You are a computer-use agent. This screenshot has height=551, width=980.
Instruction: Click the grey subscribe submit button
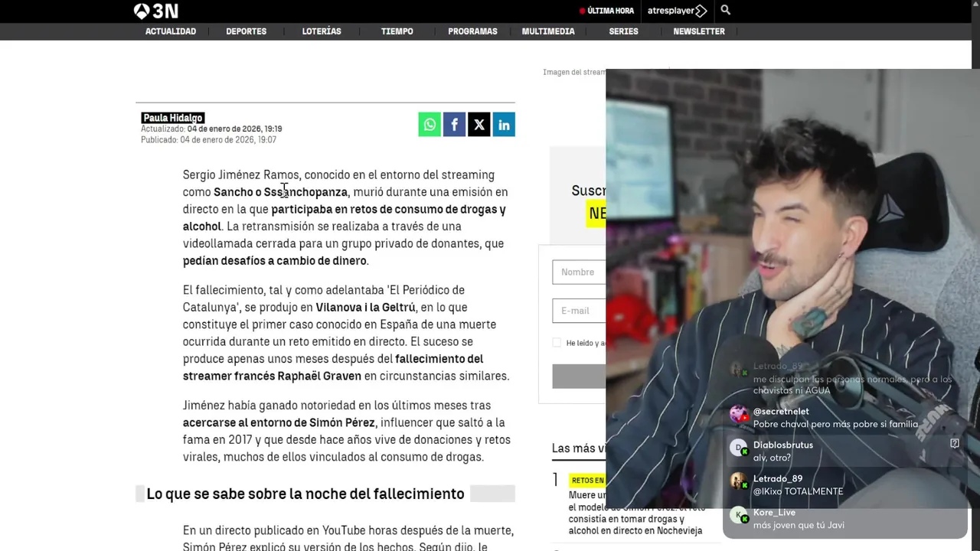click(579, 376)
